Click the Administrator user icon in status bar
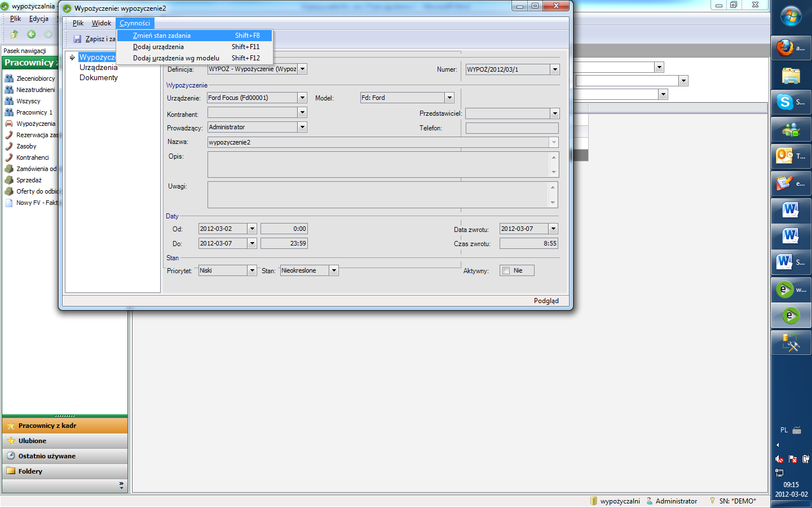Screen dimensions: 812x508 click(x=650, y=501)
